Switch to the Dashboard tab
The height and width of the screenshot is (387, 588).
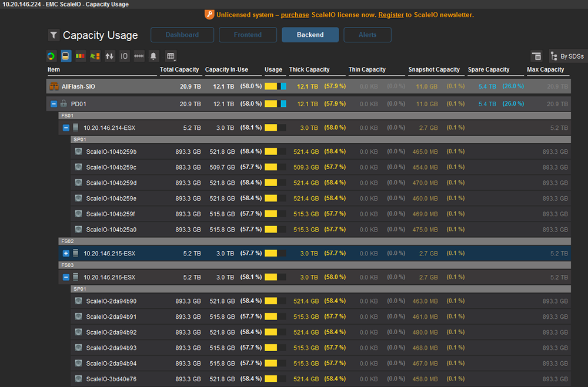182,35
